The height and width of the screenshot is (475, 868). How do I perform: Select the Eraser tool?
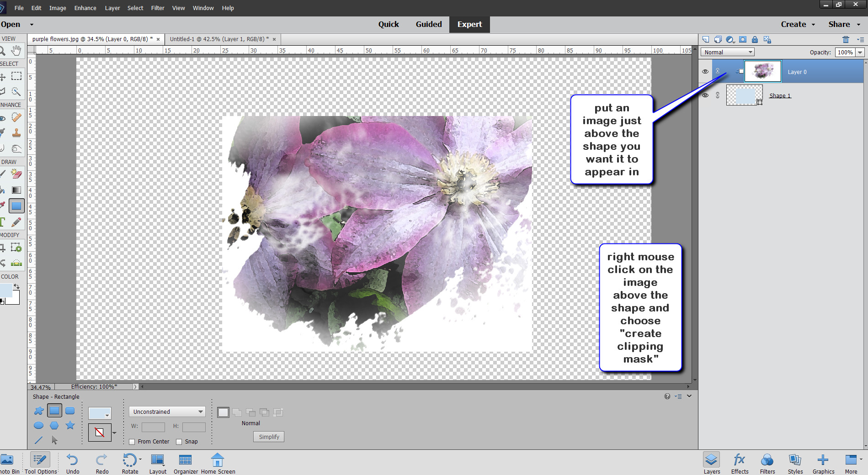coord(16,174)
